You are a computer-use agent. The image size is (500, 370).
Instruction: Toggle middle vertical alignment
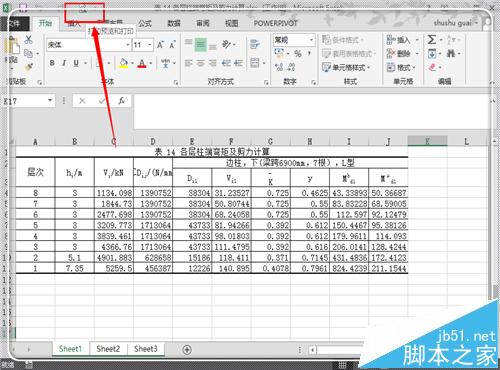[200, 44]
